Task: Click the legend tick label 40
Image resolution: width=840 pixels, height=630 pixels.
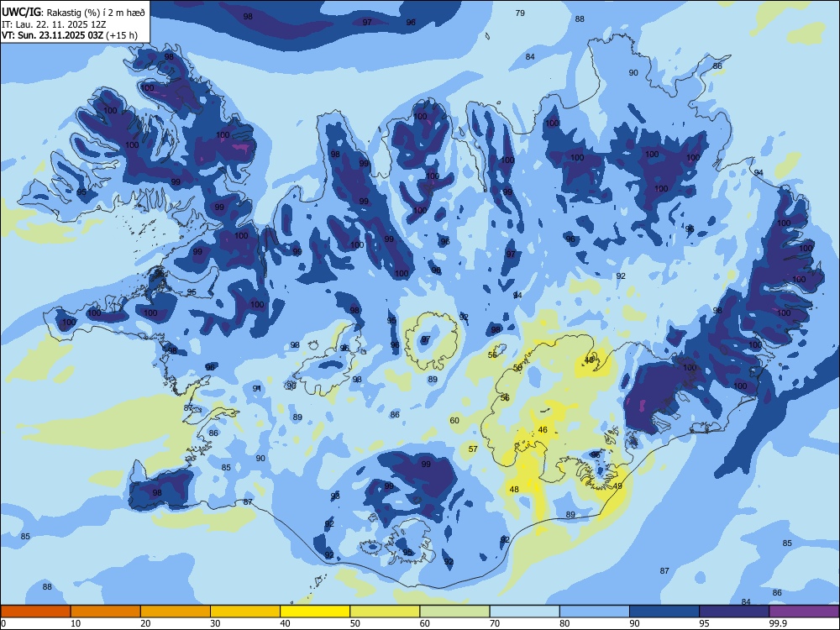Action: pyautogui.click(x=285, y=623)
